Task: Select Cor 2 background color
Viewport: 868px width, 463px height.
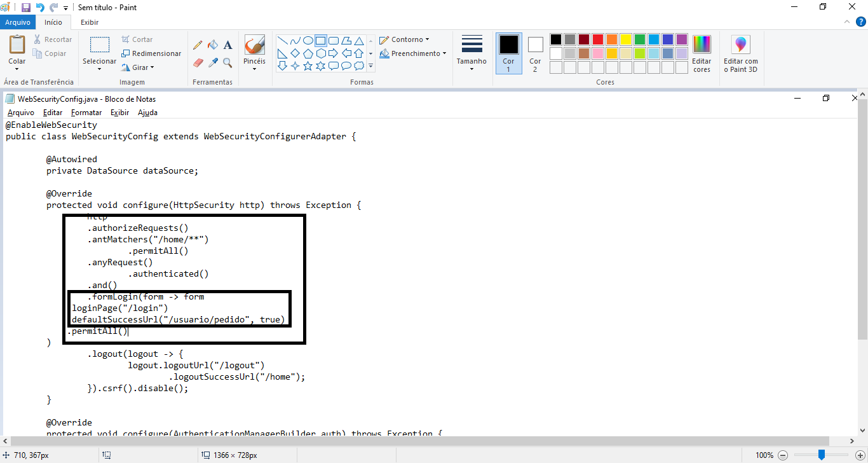Action: [536, 53]
